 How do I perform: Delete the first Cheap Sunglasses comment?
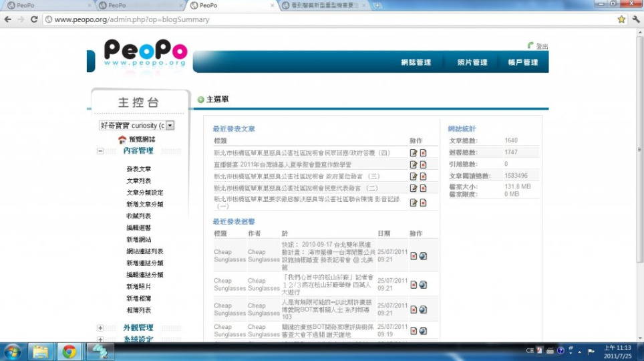(x=414, y=256)
